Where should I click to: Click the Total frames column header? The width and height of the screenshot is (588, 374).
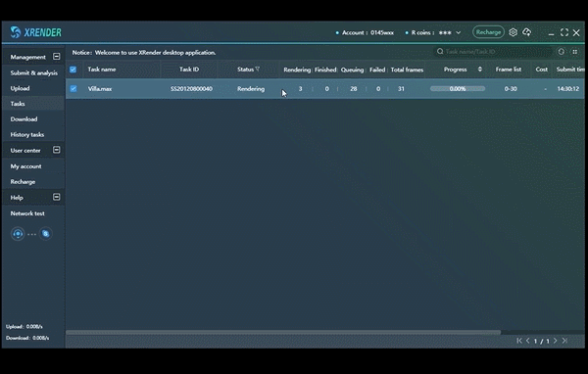coord(407,70)
